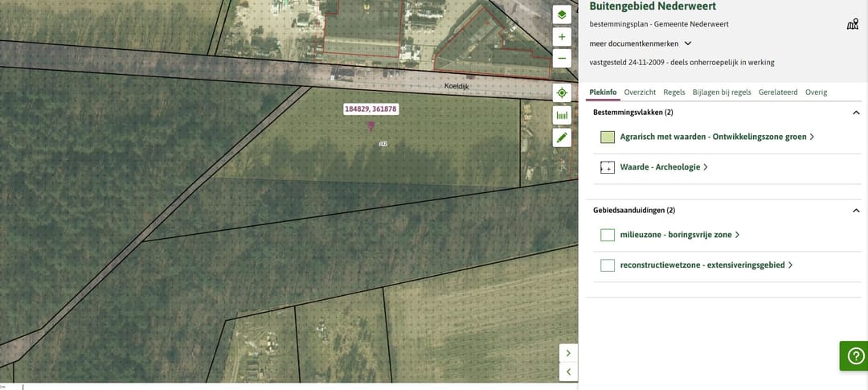This screenshot has height=390, width=868.
Task: Zoom out of the map
Action: pyautogui.click(x=562, y=58)
